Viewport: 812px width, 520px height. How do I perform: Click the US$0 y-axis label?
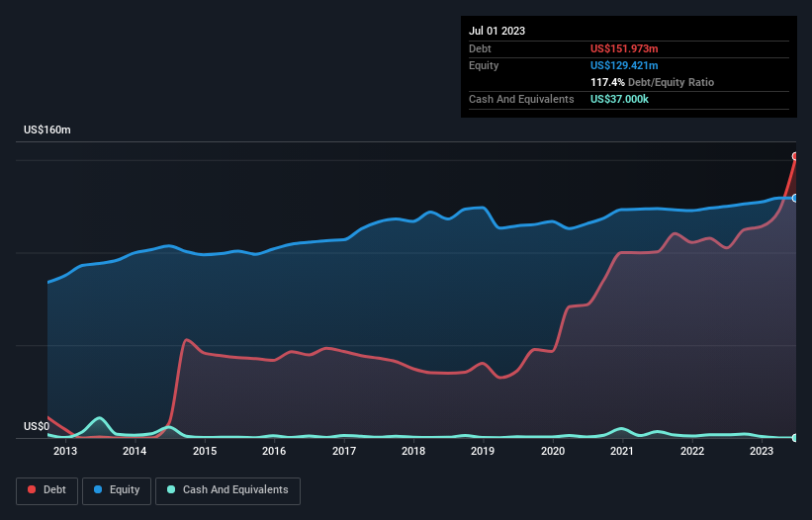pos(37,426)
